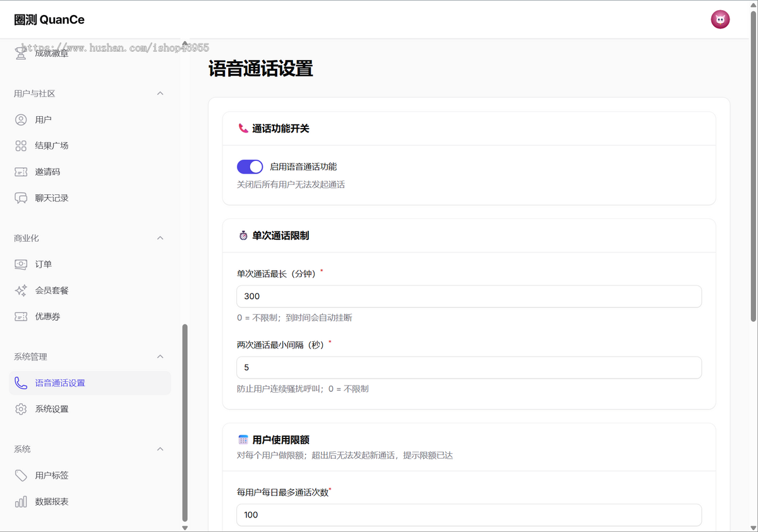The height and width of the screenshot is (532, 758).
Task: Click the 用户与社区 section header text
Action: tap(35, 93)
